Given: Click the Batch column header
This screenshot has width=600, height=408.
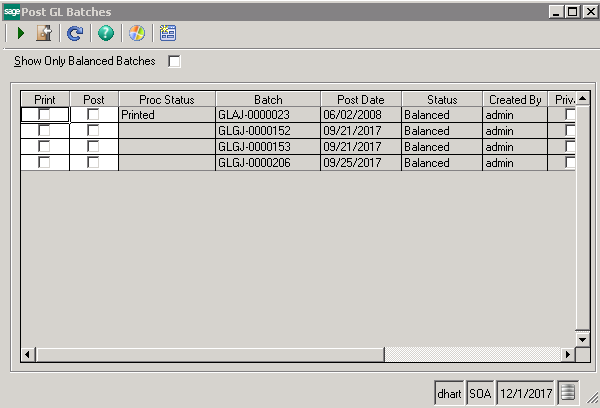Looking at the screenshot, I should (x=268, y=100).
